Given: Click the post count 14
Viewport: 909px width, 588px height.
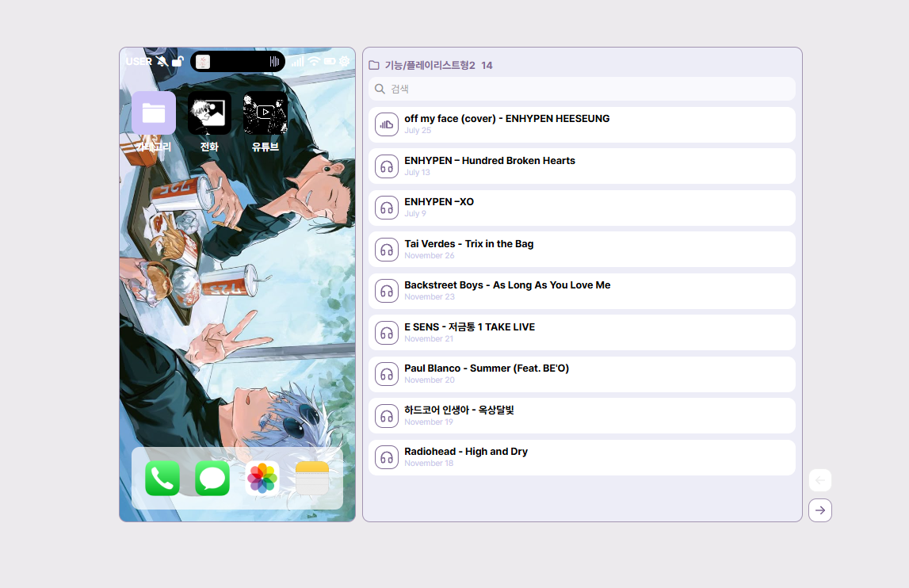Looking at the screenshot, I should tap(487, 66).
